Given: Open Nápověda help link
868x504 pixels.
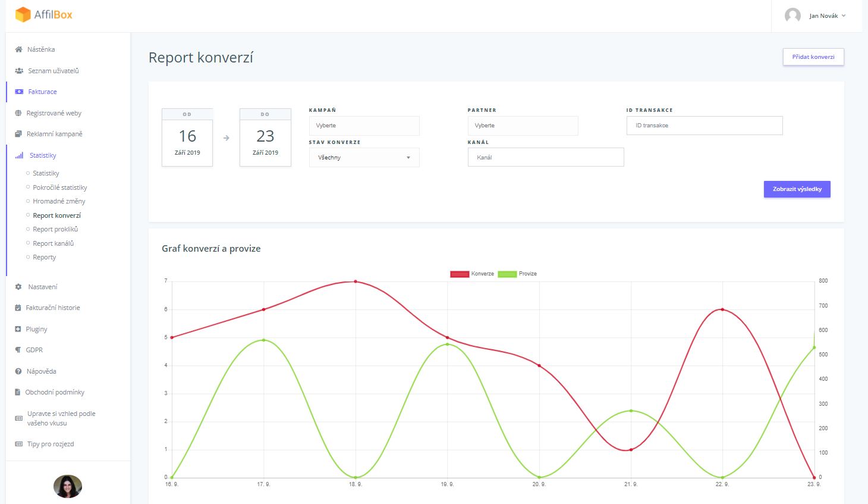Looking at the screenshot, I should (41, 371).
